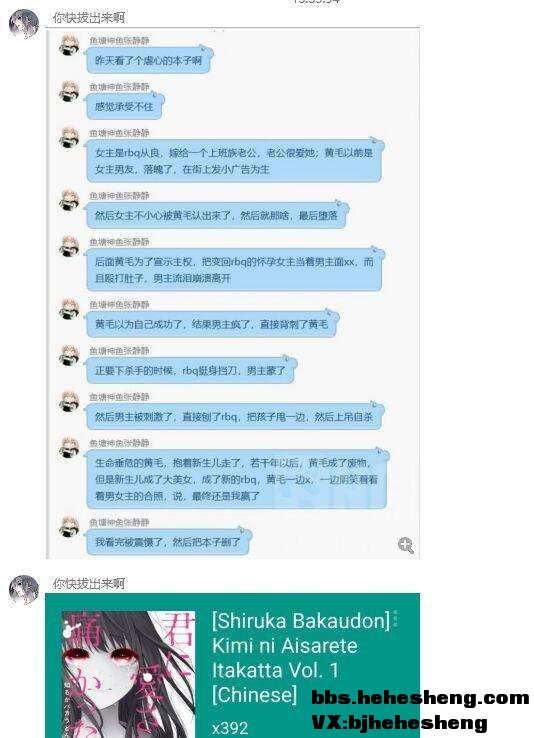This screenshot has height=738, width=534.
Task: Select the bubble starting '然后男主被刺激了'
Action: (x=234, y=416)
